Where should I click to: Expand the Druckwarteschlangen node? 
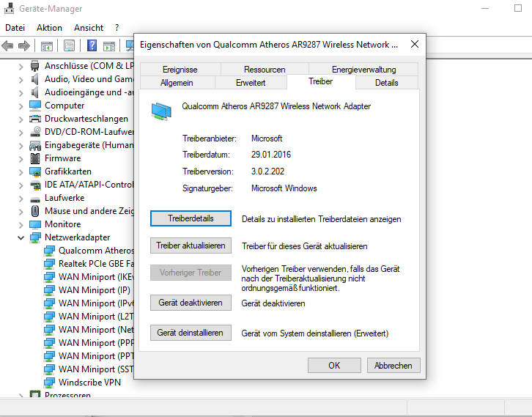point(21,119)
